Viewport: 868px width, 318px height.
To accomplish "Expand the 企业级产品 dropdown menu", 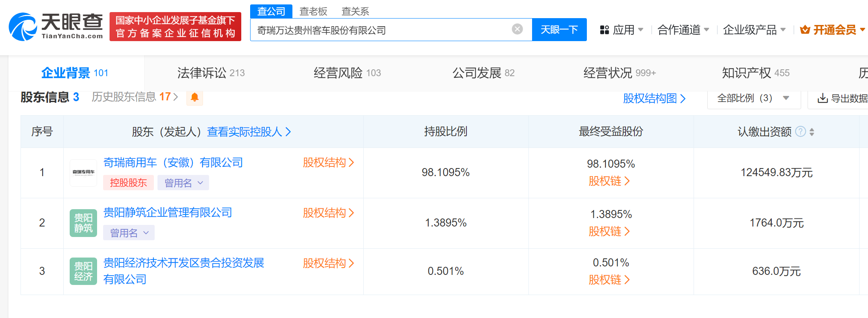I will pos(783,30).
